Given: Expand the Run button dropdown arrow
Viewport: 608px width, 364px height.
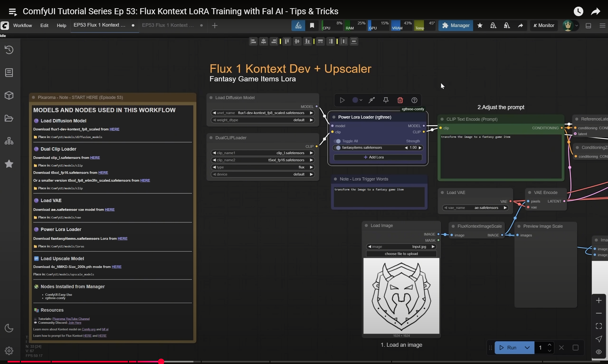Looking at the screenshot, I should pos(527,348).
